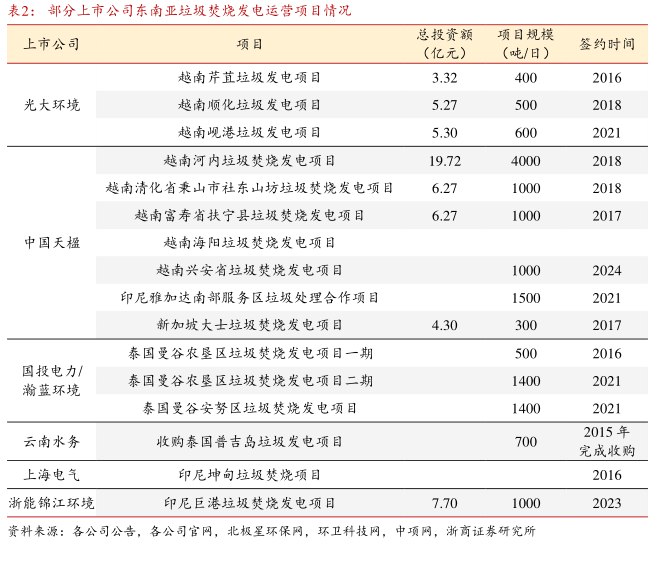Click project 越南岘港垃圾发电项目
Viewport: 661px width, 578px height.
[250, 133]
